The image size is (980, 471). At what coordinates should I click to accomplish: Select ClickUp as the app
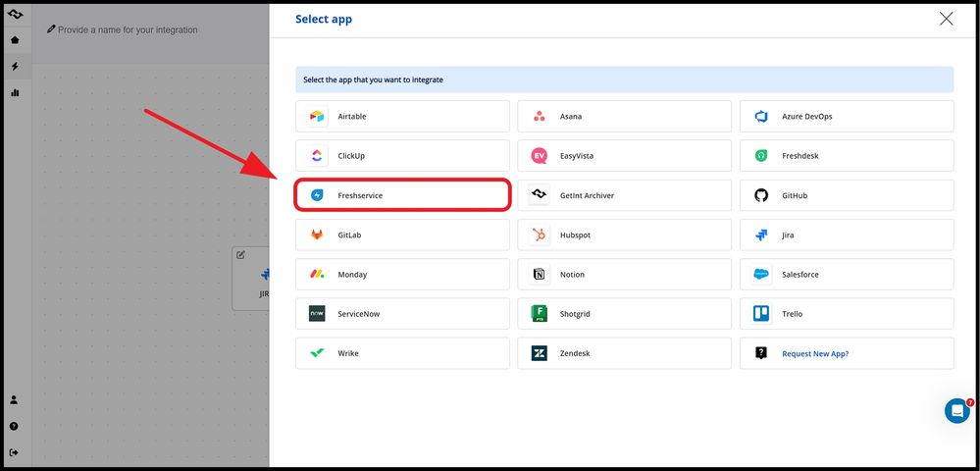[x=402, y=156]
